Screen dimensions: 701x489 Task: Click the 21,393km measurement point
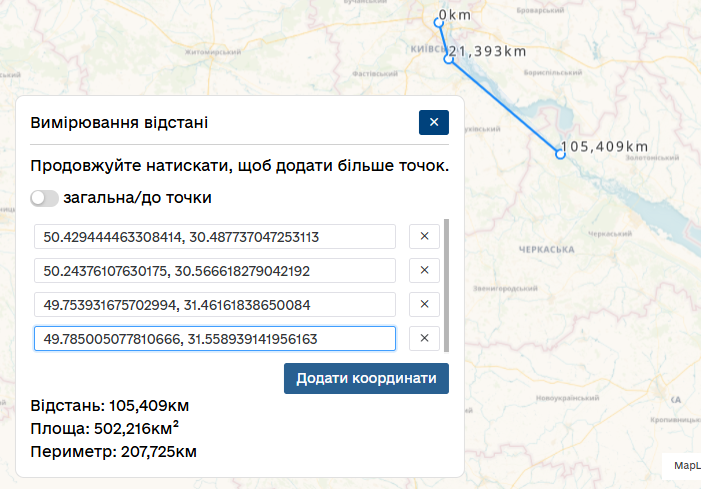(450, 59)
